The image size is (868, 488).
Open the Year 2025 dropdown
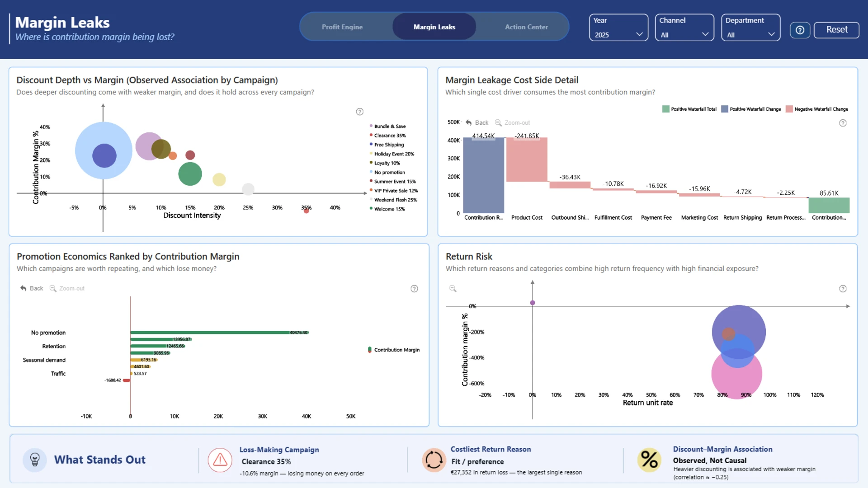tap(618, 28)
